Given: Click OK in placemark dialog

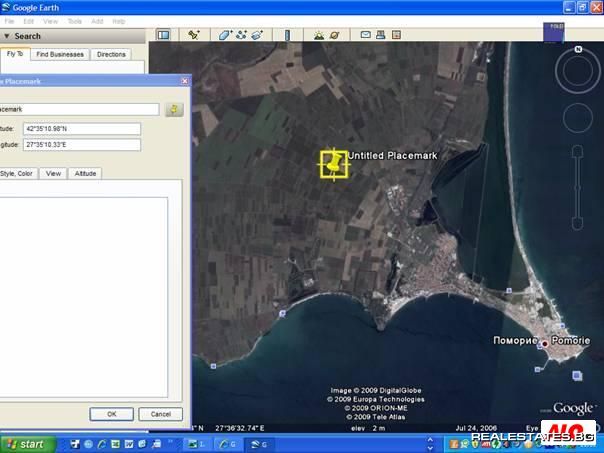Looking at the screenshot, I should coord(112,414).
